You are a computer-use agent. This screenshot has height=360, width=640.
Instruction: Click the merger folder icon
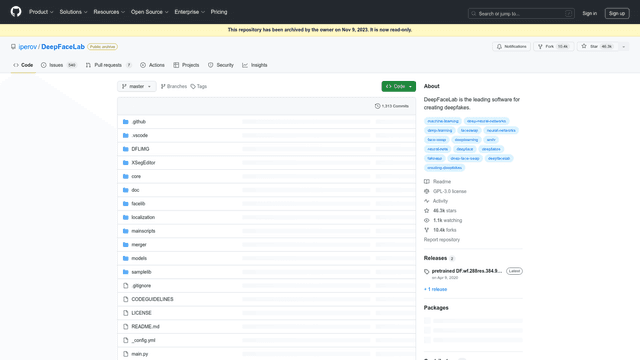126,244
